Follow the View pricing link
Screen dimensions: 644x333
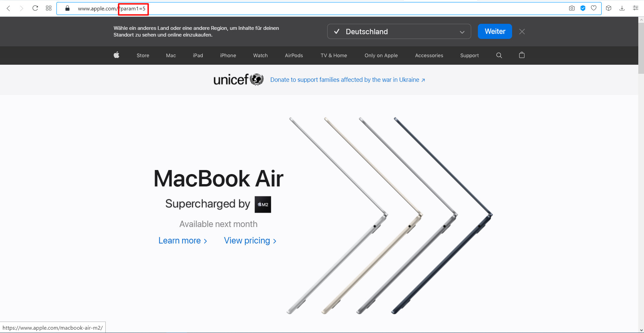point(250,241)
